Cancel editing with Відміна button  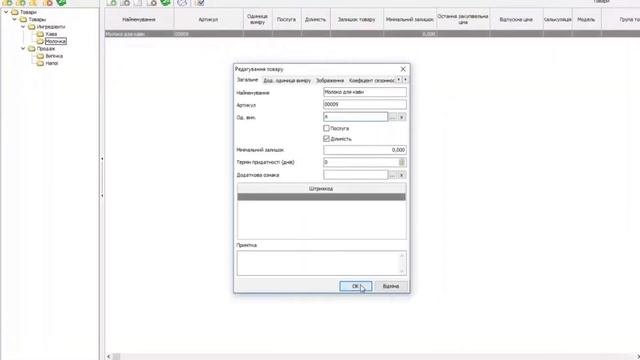click(391, 286)
